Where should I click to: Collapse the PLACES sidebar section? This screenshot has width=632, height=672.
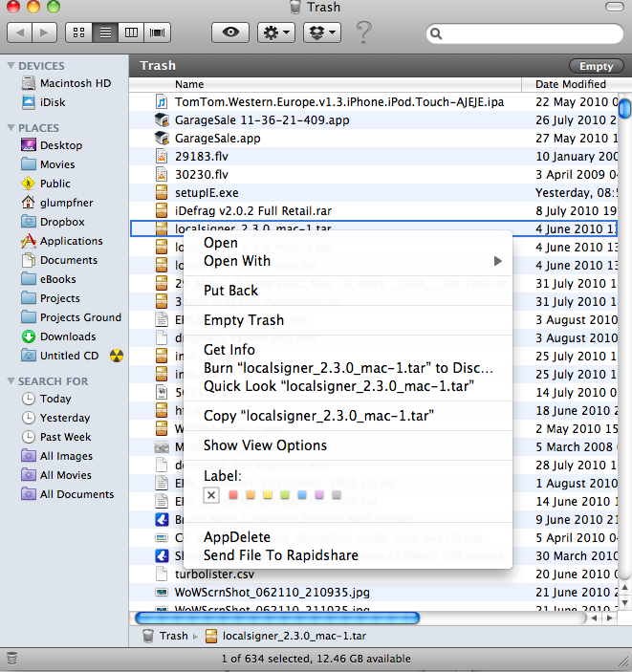tap(11, 128)
